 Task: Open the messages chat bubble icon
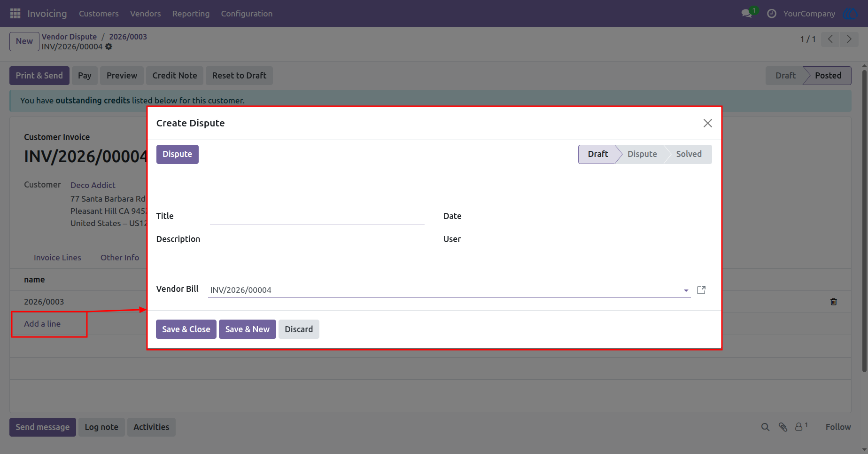[x=747, y=14]
